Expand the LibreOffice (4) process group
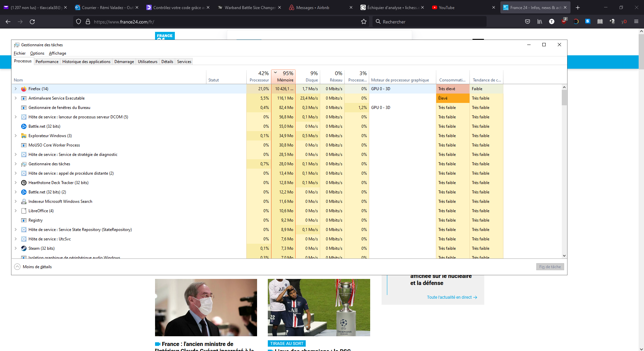 click(x=15, y=211)
